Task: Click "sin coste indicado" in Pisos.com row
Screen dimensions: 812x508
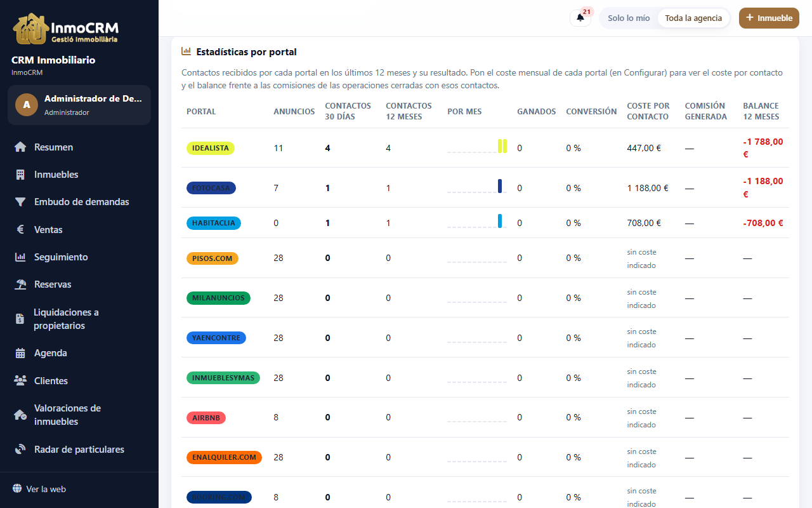Action: [x=642, y=258]
